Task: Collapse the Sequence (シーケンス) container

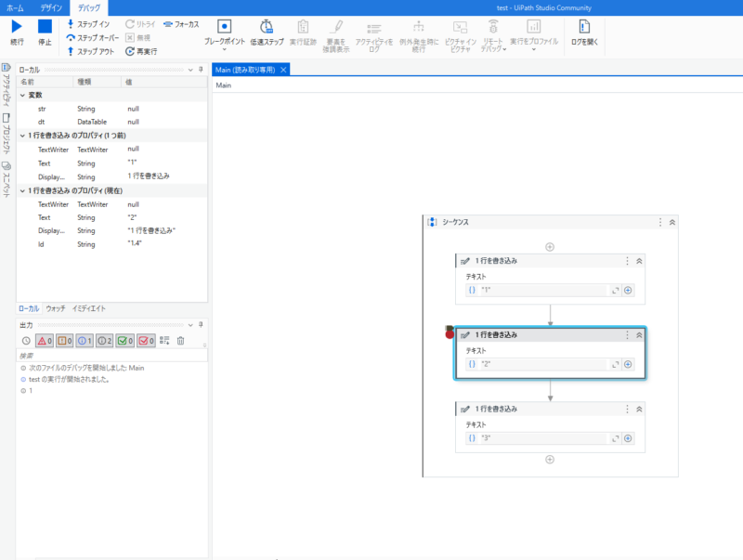Action: [x=671, y=222]
